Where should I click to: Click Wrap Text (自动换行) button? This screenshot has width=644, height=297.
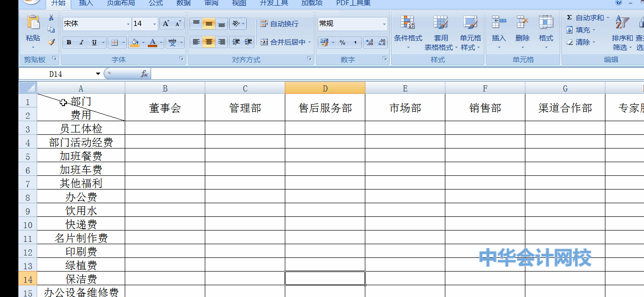coord(279,24)
